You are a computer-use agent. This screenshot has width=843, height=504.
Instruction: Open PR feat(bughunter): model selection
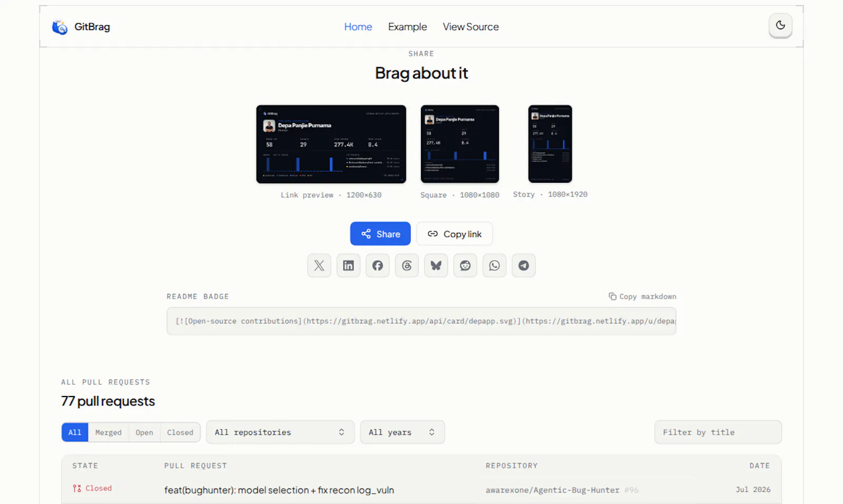(x=279, y=490)
